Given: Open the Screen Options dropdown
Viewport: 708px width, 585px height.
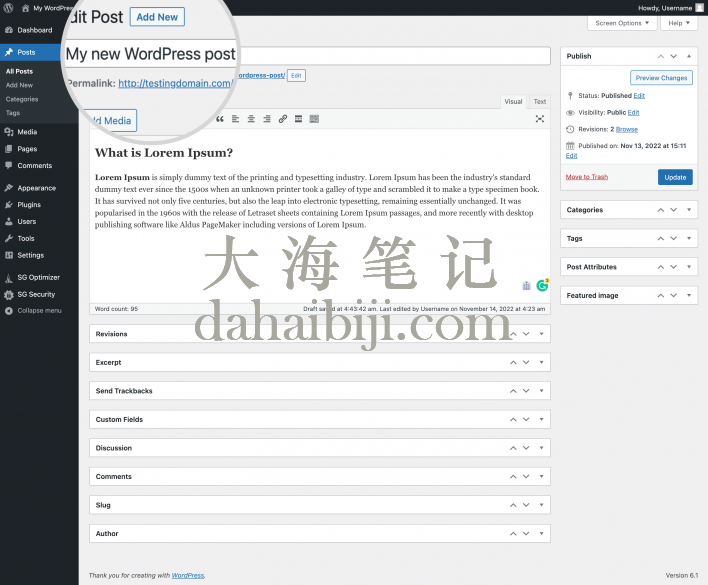Looking at the screenshot, I should 622,23.
